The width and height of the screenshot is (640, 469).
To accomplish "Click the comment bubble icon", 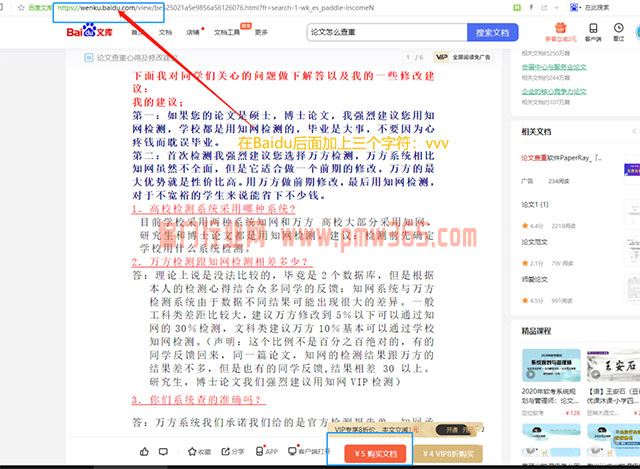I will pyautogui.click(x=163, y=452).
